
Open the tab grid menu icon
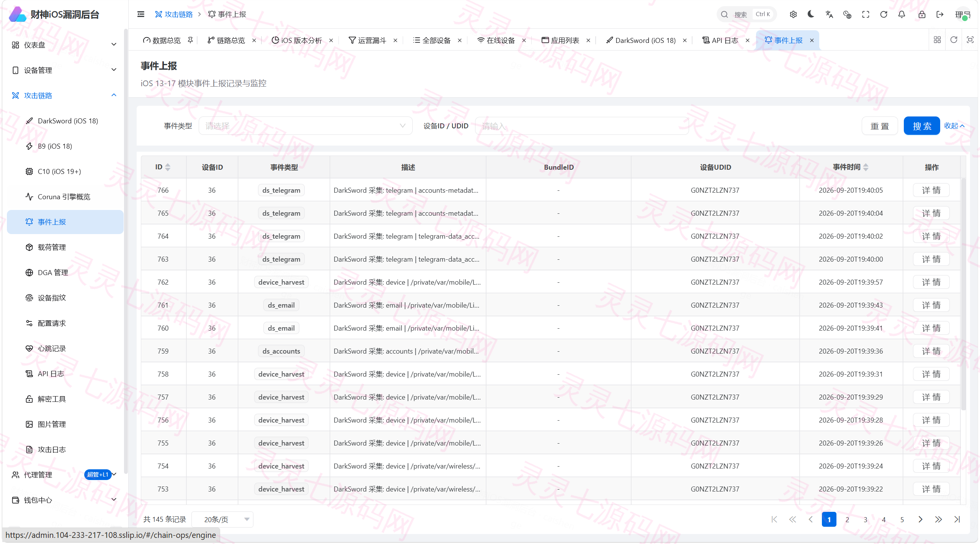tap(937, 40)
